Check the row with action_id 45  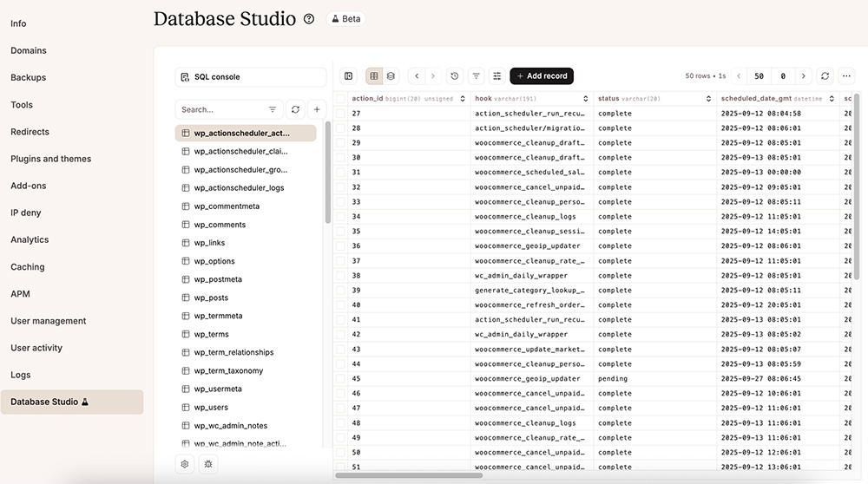pos(340,379)
